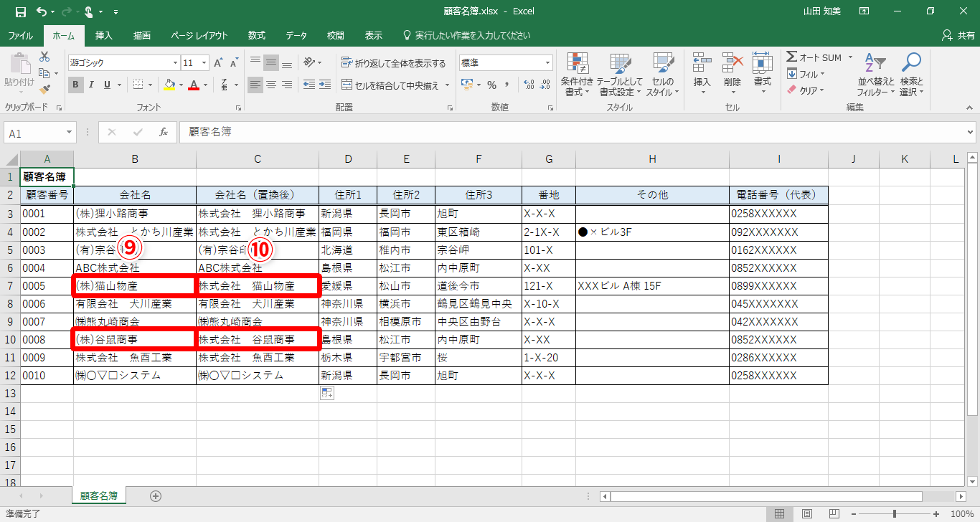Select the Cut scissors icon

pyautogui.click(x=44, y=57)
